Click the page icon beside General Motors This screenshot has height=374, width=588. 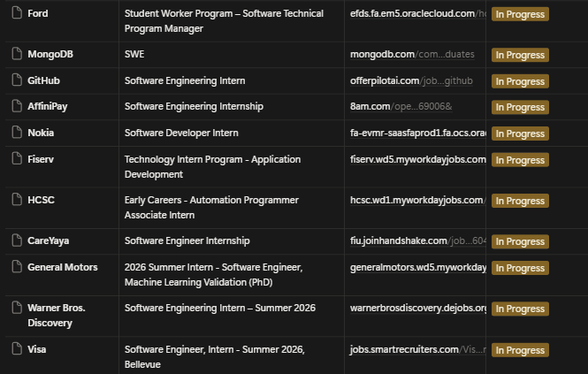click(x=17, y=266)
